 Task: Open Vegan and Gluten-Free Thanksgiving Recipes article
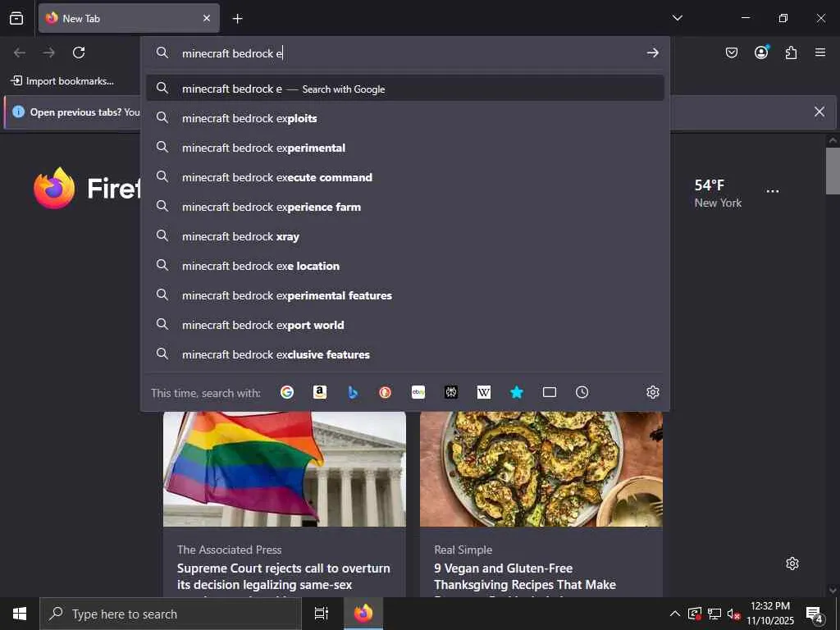pos(525,577)
